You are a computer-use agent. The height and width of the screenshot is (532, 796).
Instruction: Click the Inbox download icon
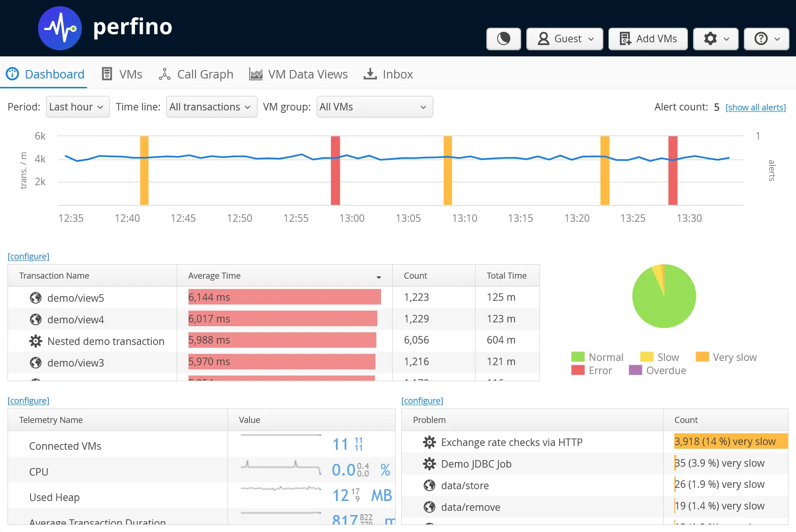coord(370,74)
